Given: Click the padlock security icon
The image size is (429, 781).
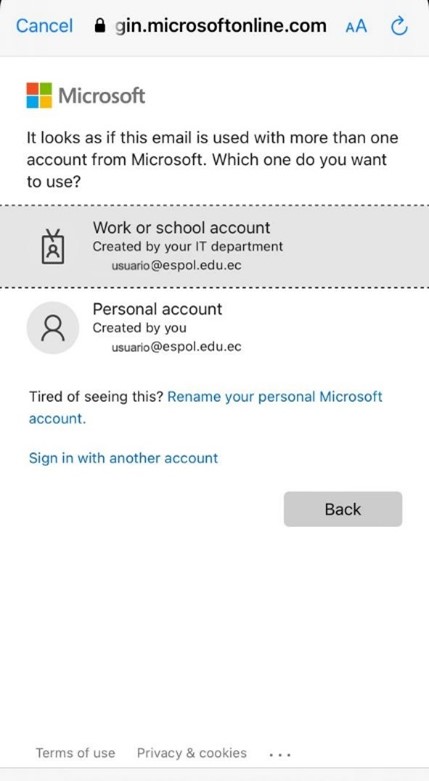Looking at the screenshot, I should (100, 25).
